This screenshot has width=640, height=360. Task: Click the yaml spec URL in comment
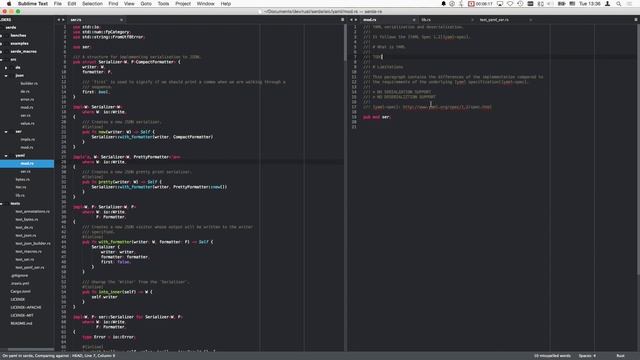pos(447,107)
